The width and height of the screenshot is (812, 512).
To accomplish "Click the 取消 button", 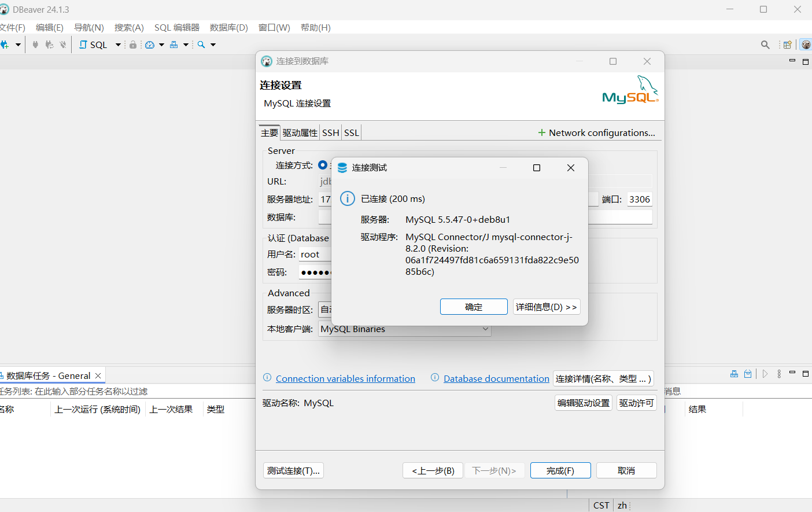I will 626,470.
